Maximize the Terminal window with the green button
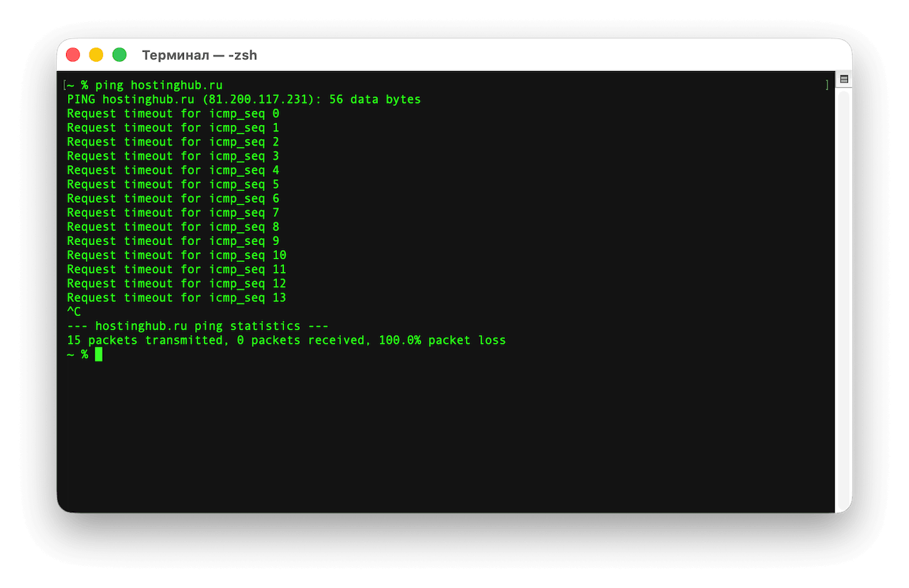909x588 pixels. point(119,55)
